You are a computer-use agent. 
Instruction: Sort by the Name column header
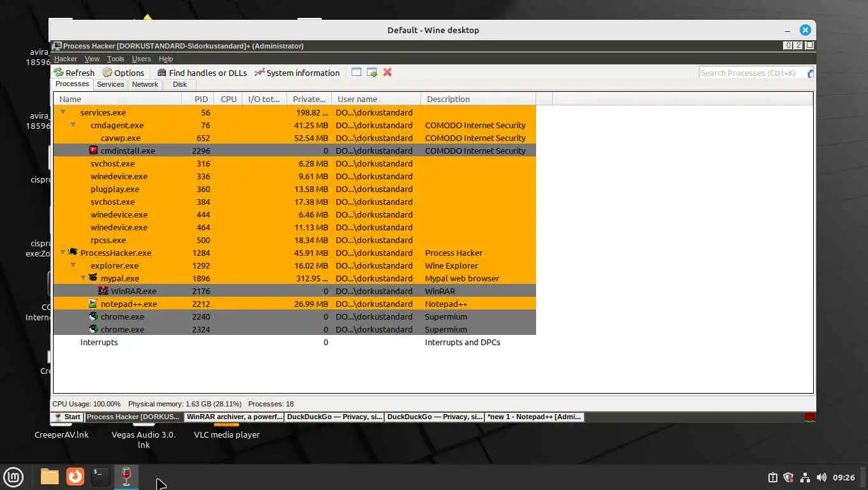[x=117, y=99]
